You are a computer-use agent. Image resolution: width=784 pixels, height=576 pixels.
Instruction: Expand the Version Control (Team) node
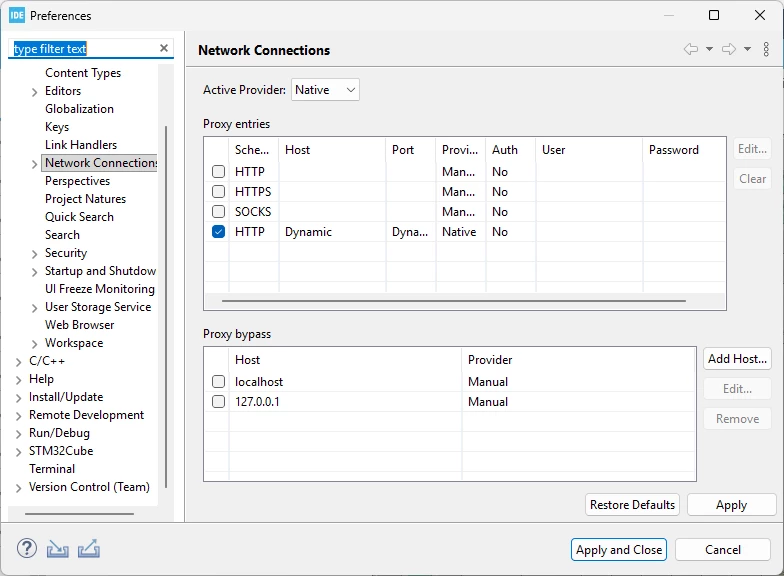tap(18, 488)
